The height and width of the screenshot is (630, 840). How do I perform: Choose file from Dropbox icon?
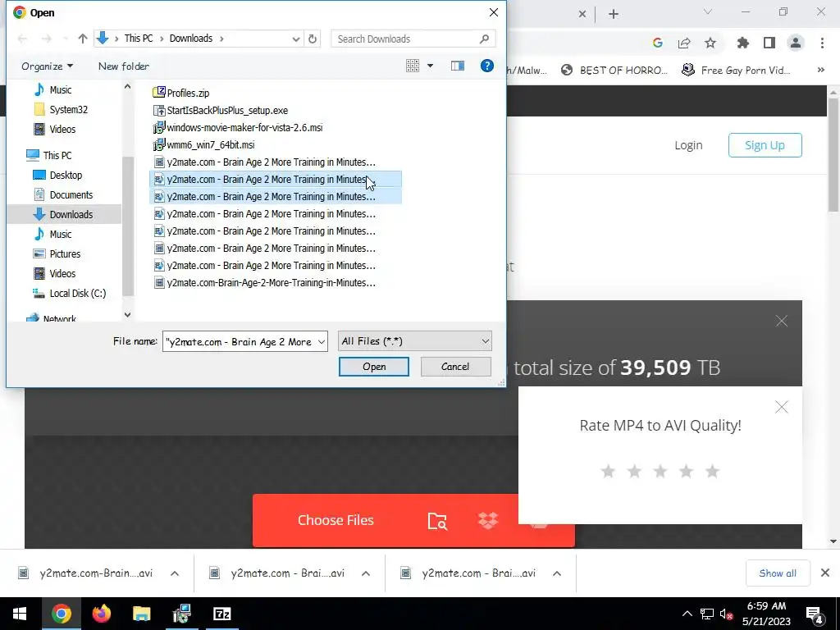[x=488, y=520]
